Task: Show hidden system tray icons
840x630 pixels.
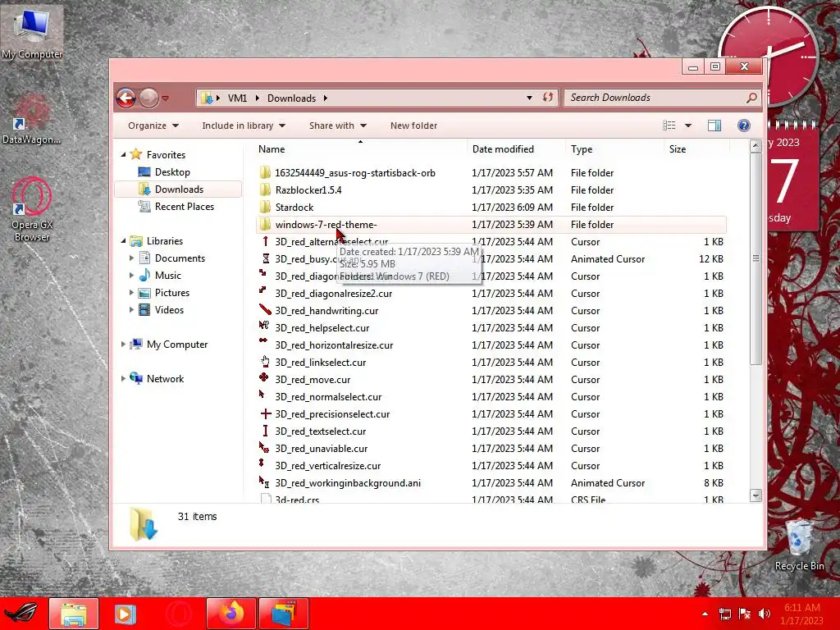Action: tap(705, 614)
